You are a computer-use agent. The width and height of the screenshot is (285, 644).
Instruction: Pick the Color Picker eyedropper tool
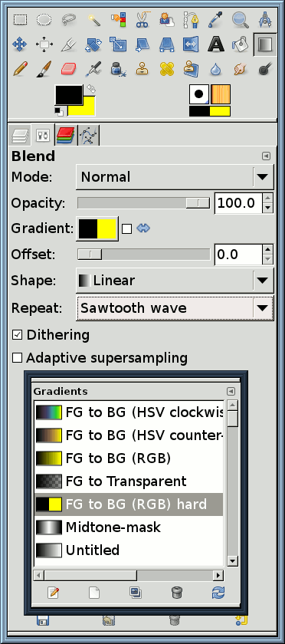tap(215, 19)
